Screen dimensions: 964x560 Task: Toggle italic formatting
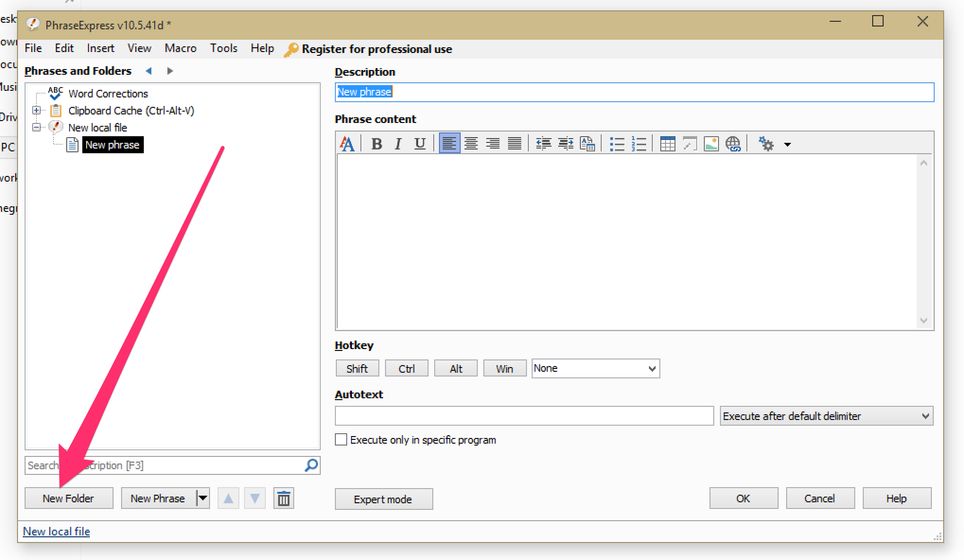(398, 144)
